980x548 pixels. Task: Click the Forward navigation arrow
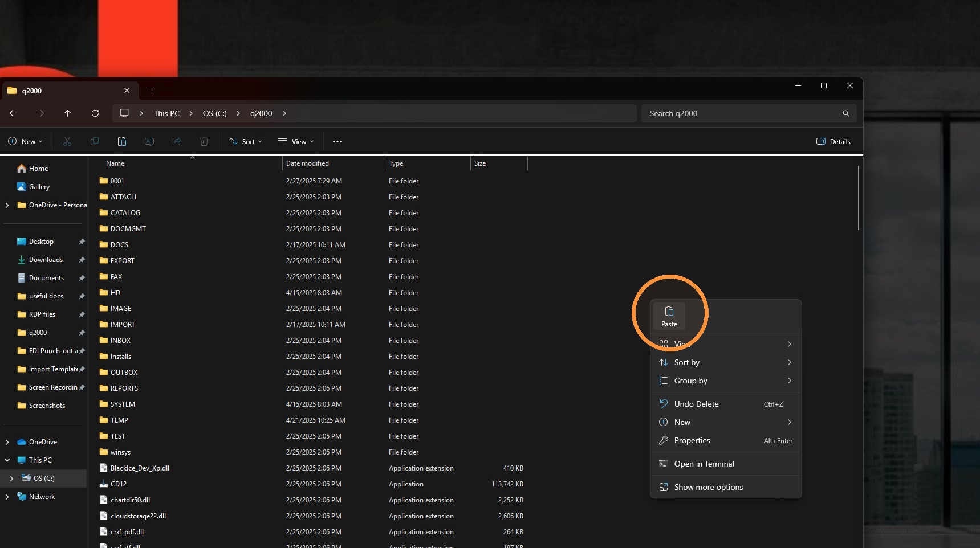pos(40,113)
